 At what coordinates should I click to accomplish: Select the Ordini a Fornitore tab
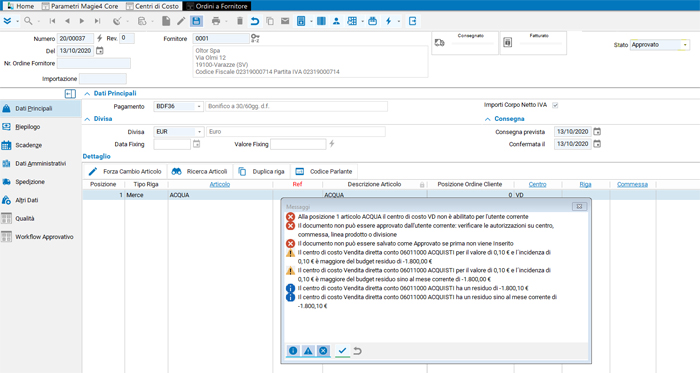coord(217,6)
